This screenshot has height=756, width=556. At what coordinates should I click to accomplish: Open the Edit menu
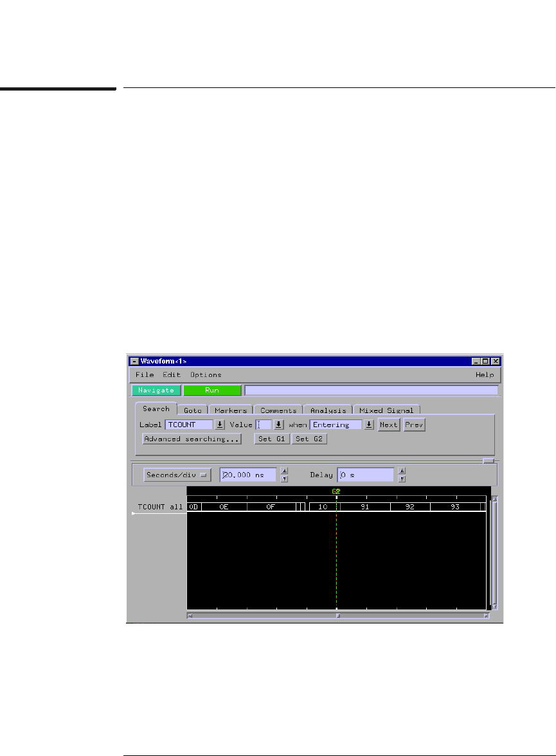(172, 374)
